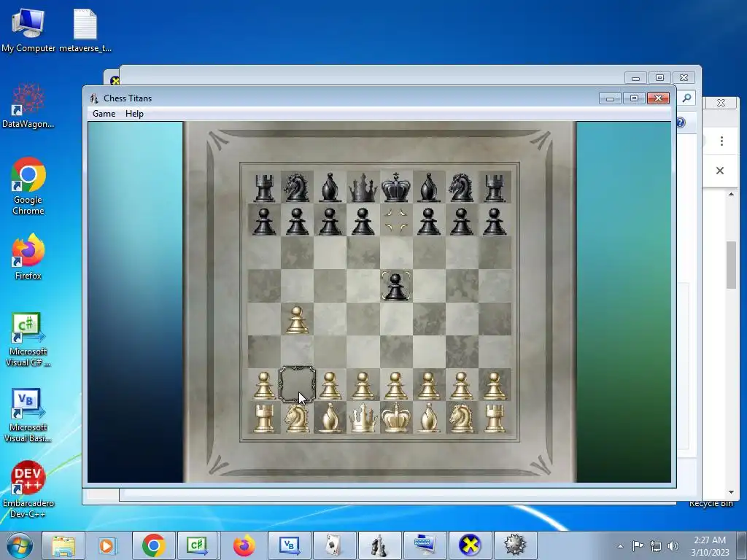Click the X below the three-dot menu

coord(720,171)
